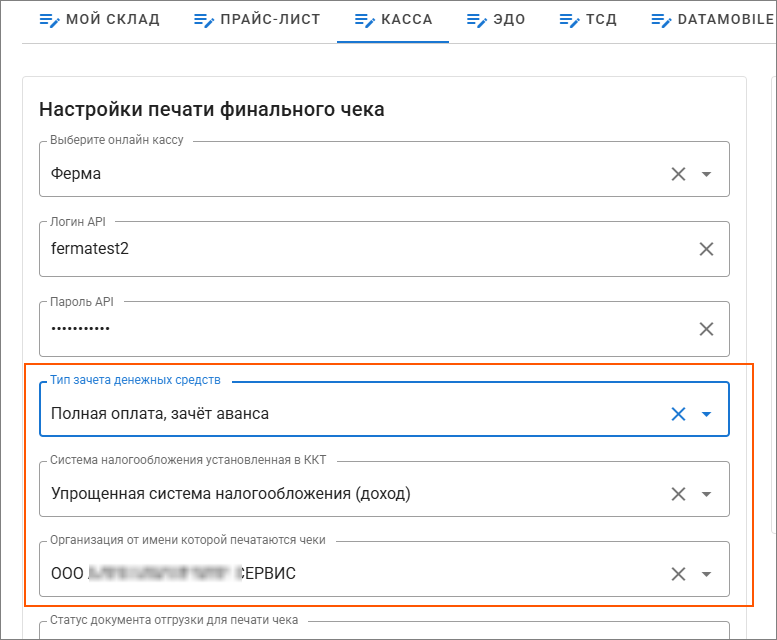This screenshot has height=640, width=777.
Task: Clear the Пароль API password field
Action: pyautogui.click(x=706, y=329)
